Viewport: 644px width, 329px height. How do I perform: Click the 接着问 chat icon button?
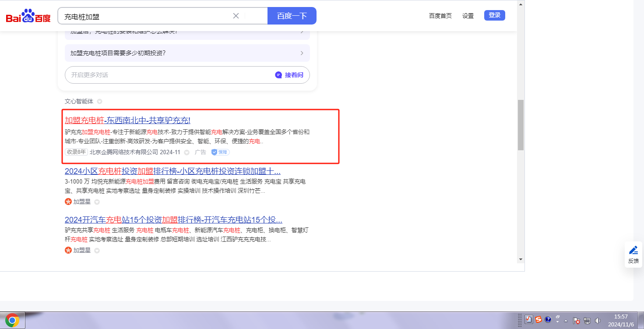click(289, 75)
